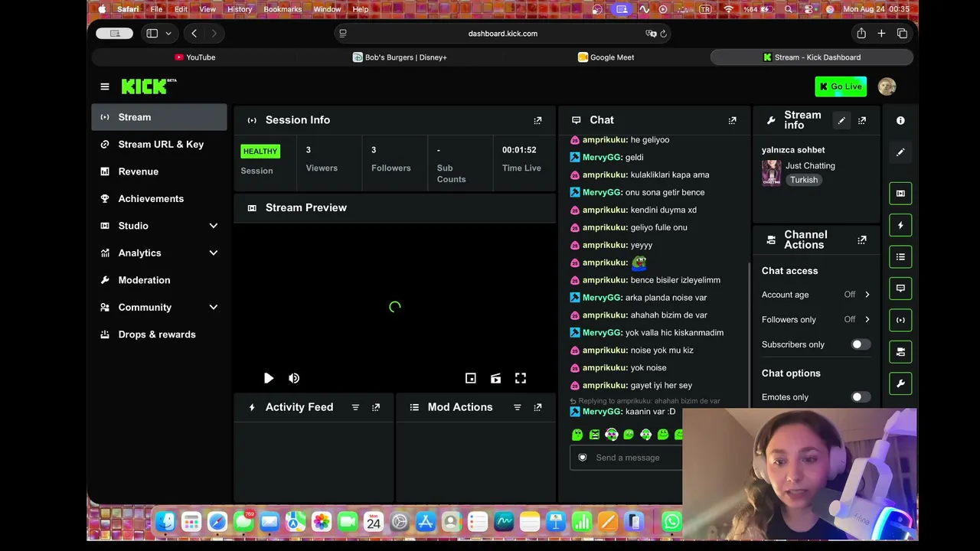980x551 pixels.
Task: Click the Kick logo
Action: pyautogui.click(x=149, y=86)
